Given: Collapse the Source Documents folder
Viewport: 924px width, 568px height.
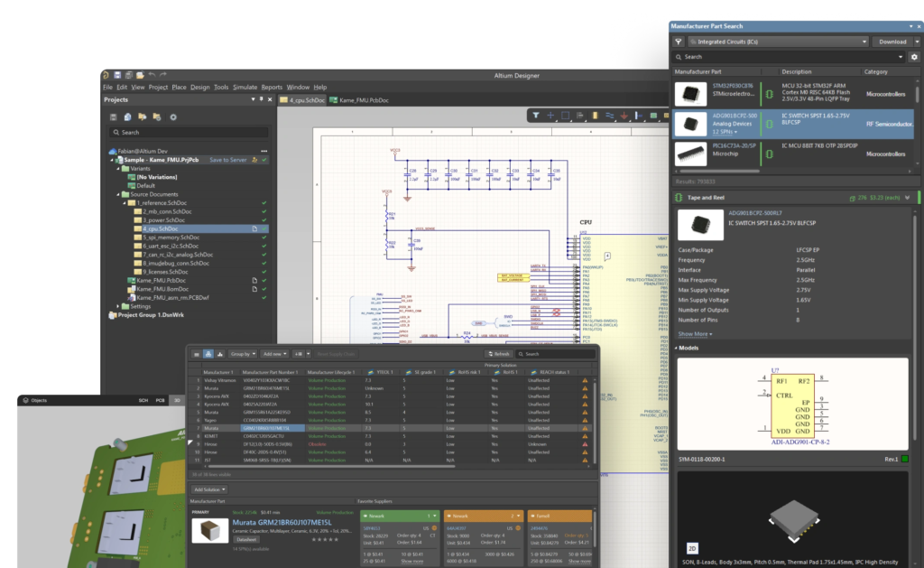Looking at the screenshot, I should coord(118,194).
